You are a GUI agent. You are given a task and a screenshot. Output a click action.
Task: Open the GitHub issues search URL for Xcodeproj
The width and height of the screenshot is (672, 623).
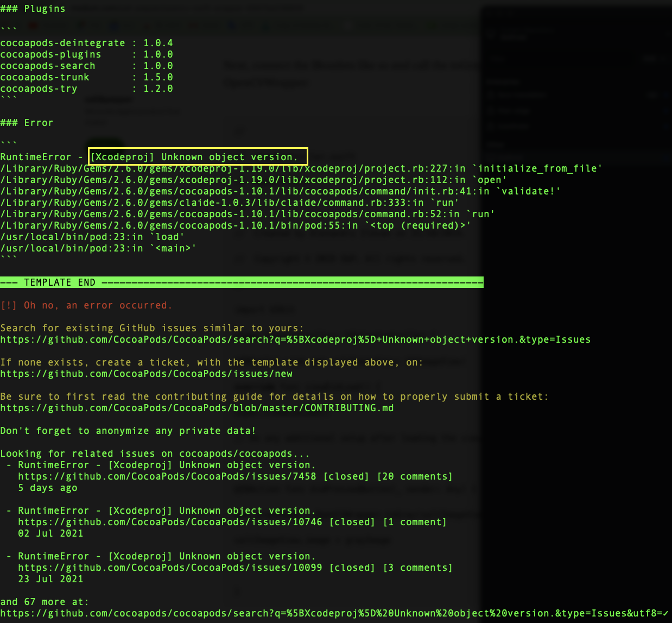295,339
